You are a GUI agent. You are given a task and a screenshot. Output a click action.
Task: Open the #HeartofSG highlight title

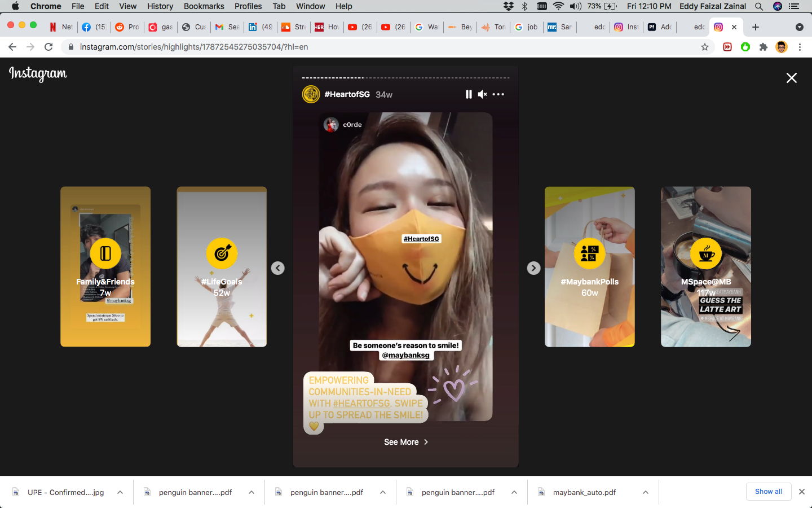[x=347, y=94]
